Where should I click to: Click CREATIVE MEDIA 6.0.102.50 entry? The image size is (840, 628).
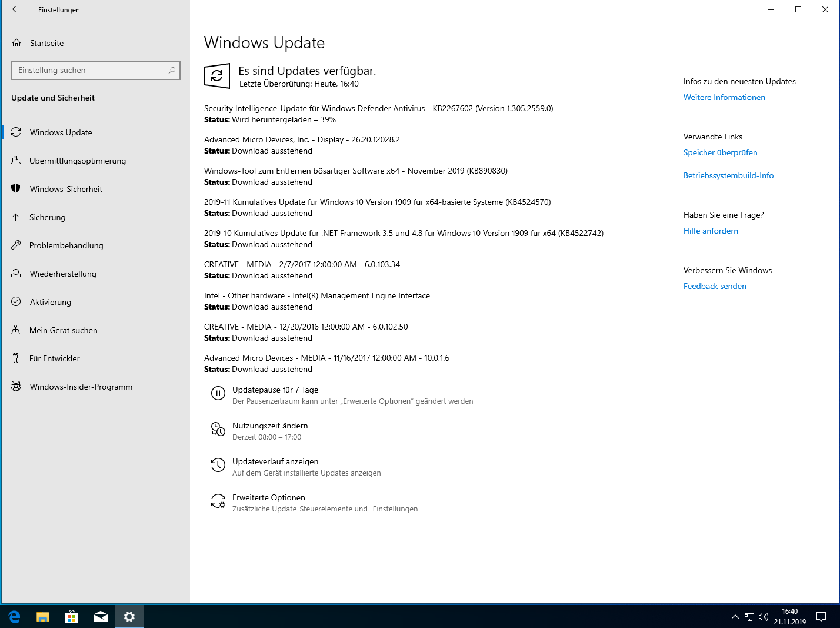306,327
